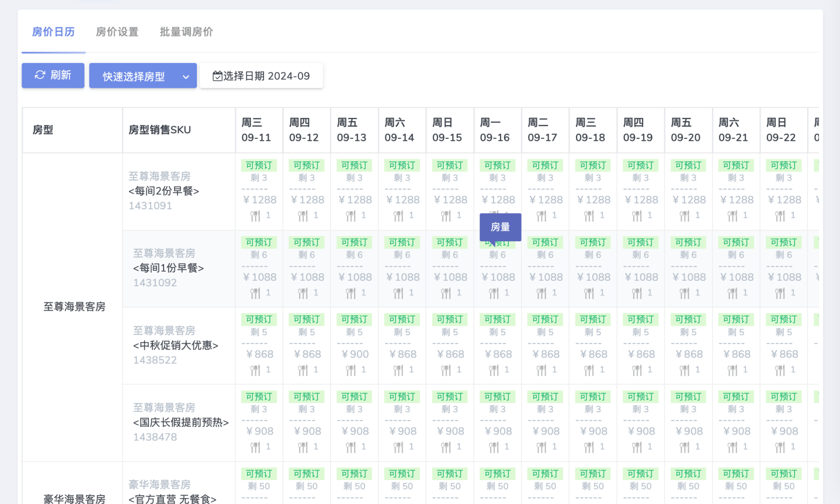Viewport: 840px width, 504px height.
Task: Click meal icon for SKU 1431091 on 09-11
Action: [255, 216]
